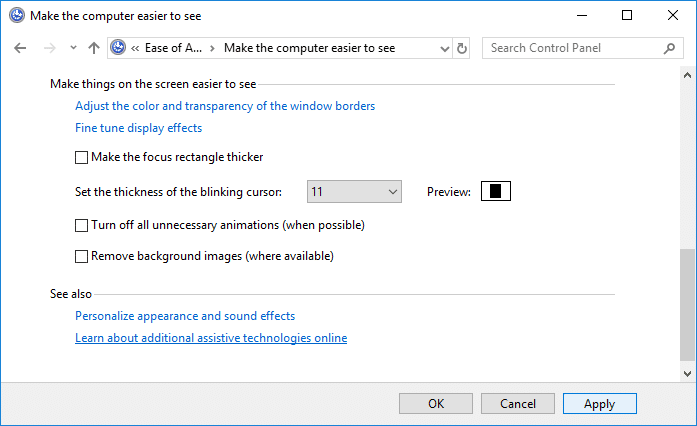Click the window icon in title bar

click(14, 16)
